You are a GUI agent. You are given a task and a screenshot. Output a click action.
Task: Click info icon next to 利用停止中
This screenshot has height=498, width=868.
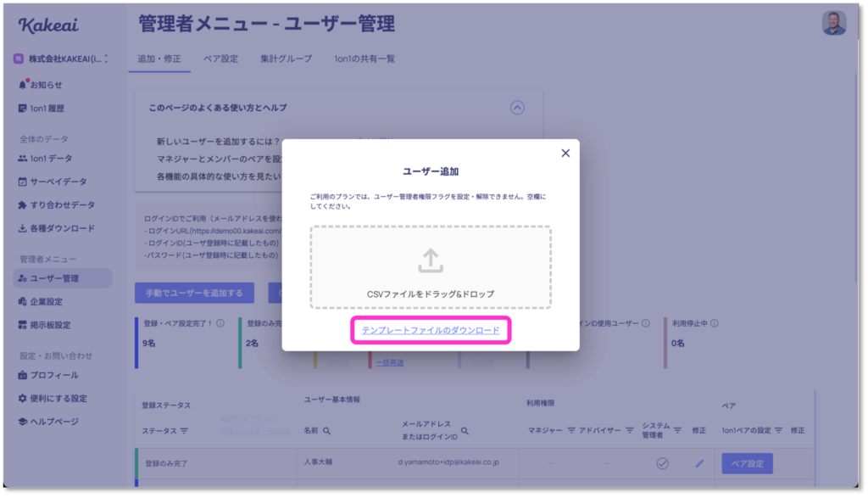714,323
